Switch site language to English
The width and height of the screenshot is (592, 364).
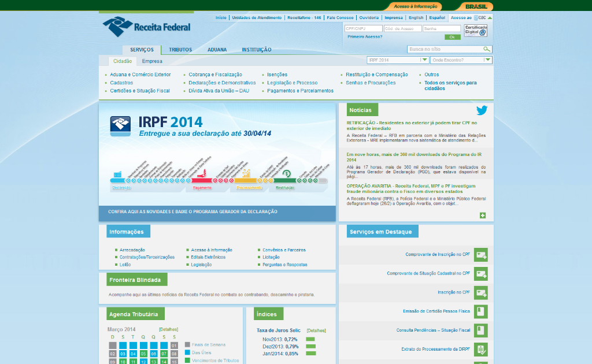click(416, 18)
